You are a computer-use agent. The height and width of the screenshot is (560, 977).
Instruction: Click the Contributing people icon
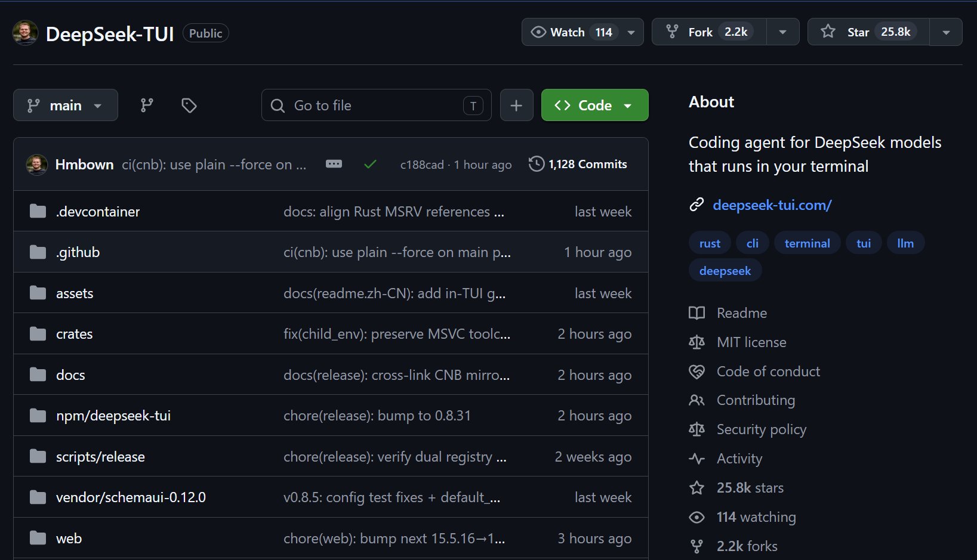696,400
